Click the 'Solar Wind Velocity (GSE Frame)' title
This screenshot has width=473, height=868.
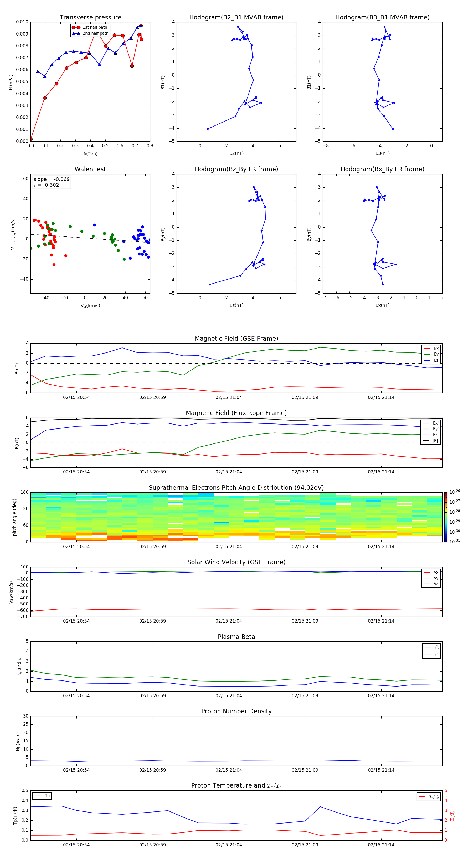click(x=236, y=562)
